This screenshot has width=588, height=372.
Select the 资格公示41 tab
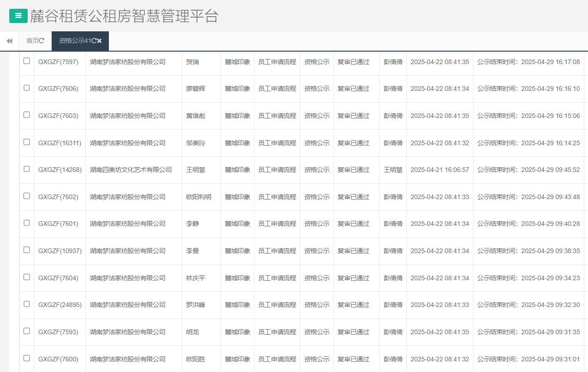[x=76, y=41]
